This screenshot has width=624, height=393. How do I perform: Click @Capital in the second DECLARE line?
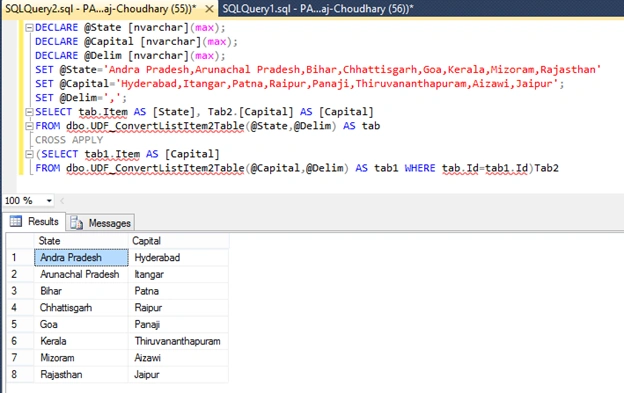click(109, 41)
